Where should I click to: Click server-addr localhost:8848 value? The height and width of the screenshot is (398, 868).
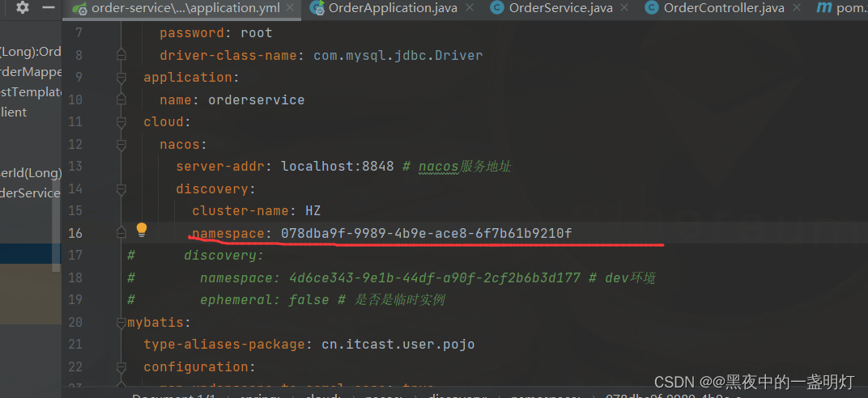point(337,167)
